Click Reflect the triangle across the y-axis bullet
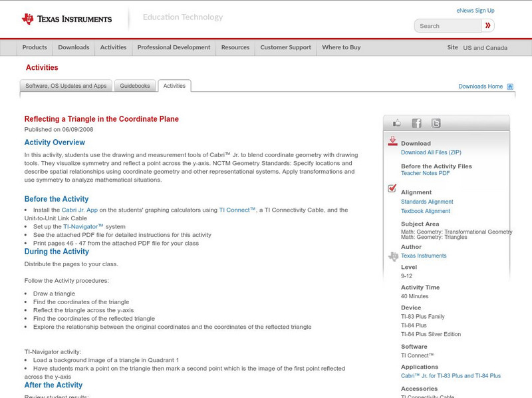 [x=84, y=310]
